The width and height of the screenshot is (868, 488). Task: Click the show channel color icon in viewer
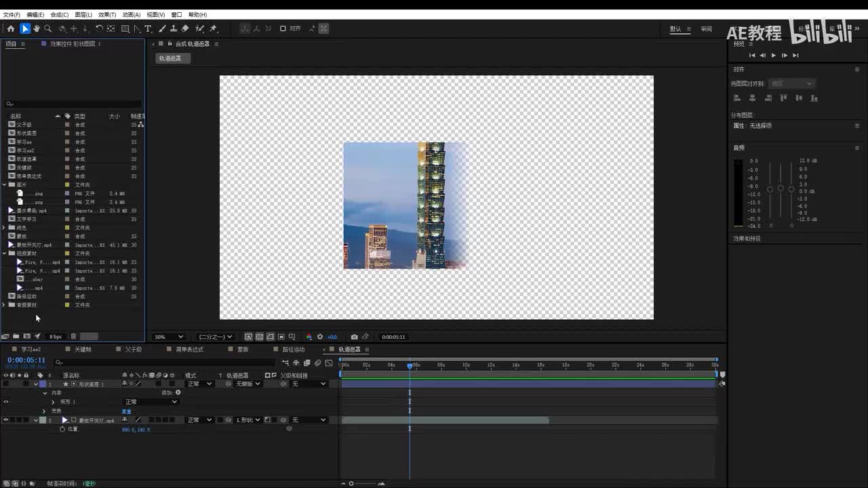[309, 337]
